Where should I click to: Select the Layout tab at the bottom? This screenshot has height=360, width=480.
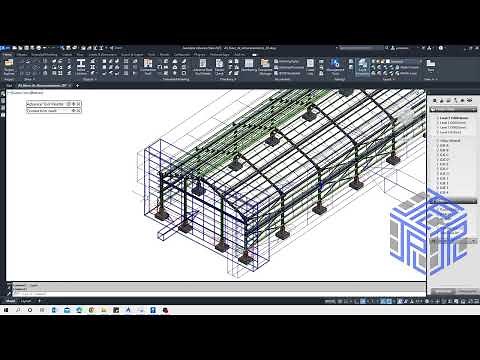point(26,301)
